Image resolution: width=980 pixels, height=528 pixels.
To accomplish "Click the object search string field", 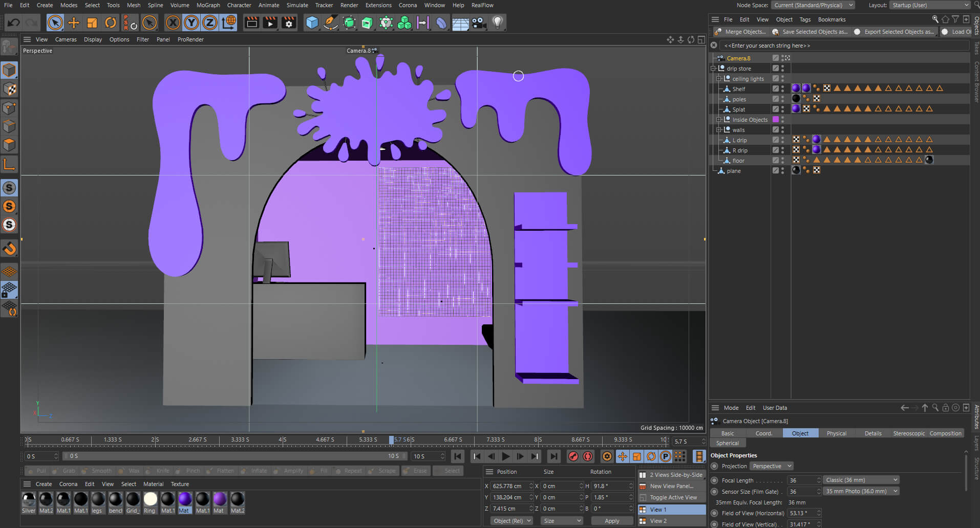I will tap(845, 46).
